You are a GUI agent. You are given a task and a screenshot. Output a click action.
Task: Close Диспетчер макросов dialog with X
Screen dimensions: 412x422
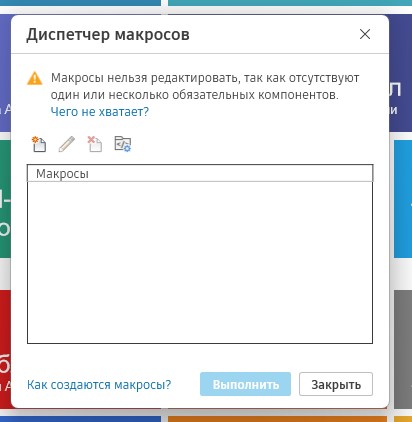365,34
